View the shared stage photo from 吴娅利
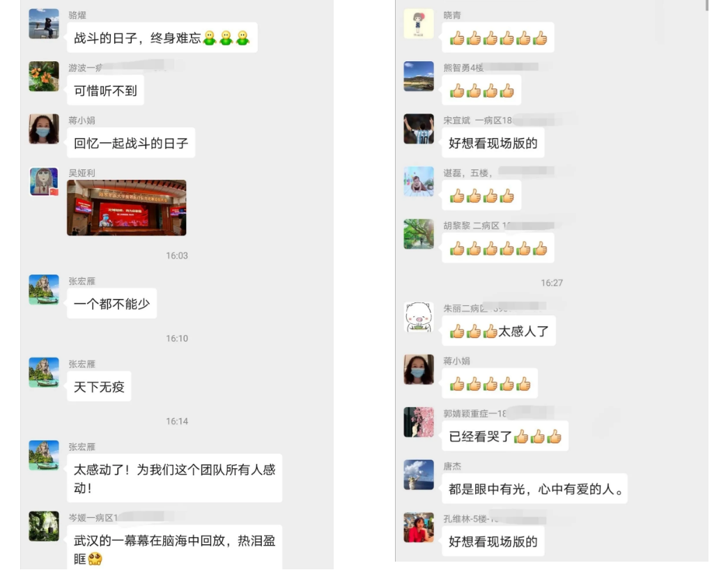Image resolution: width=728 pixels, height=570 pixels. click(x=127, y=208)
